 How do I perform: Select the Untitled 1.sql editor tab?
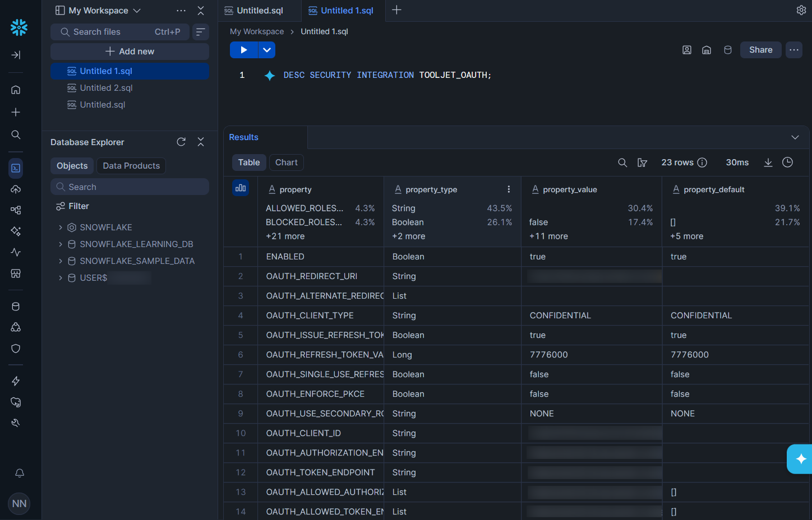pyautogui.click(x=344, y=11)
